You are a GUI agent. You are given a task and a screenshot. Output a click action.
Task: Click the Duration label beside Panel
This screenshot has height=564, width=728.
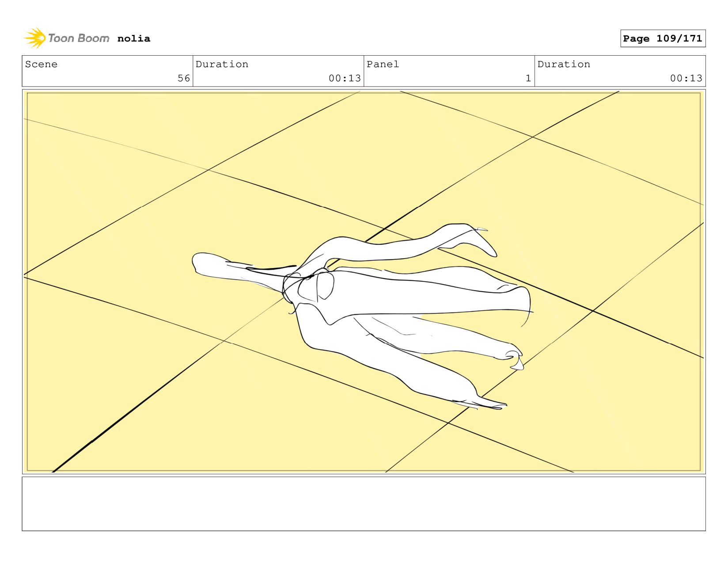pos(564,64)
